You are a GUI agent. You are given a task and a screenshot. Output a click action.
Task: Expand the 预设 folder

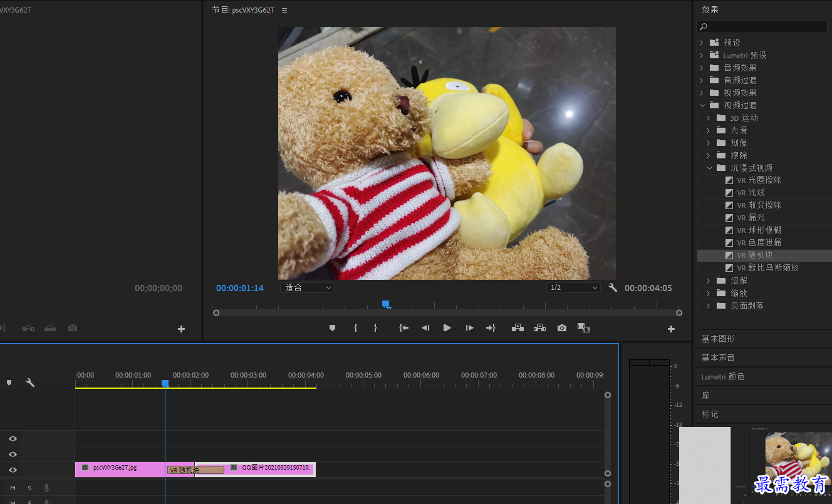702,43
